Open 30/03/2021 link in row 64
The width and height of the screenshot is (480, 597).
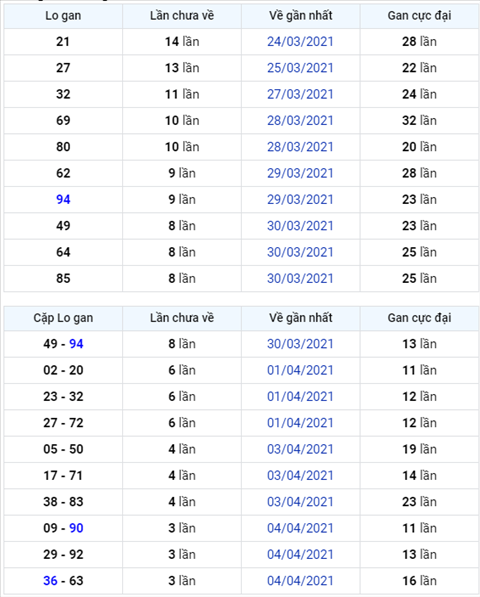[x=300, y=252]
